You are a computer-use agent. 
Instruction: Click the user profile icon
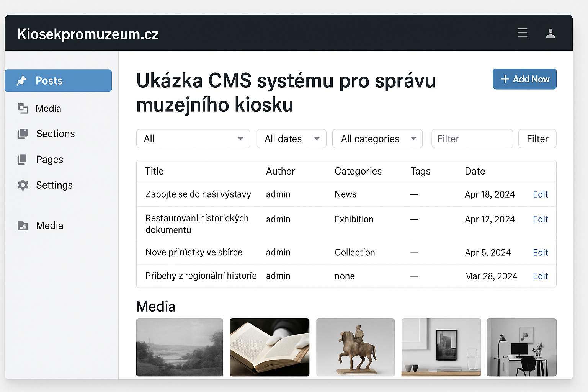click(550, 33)
